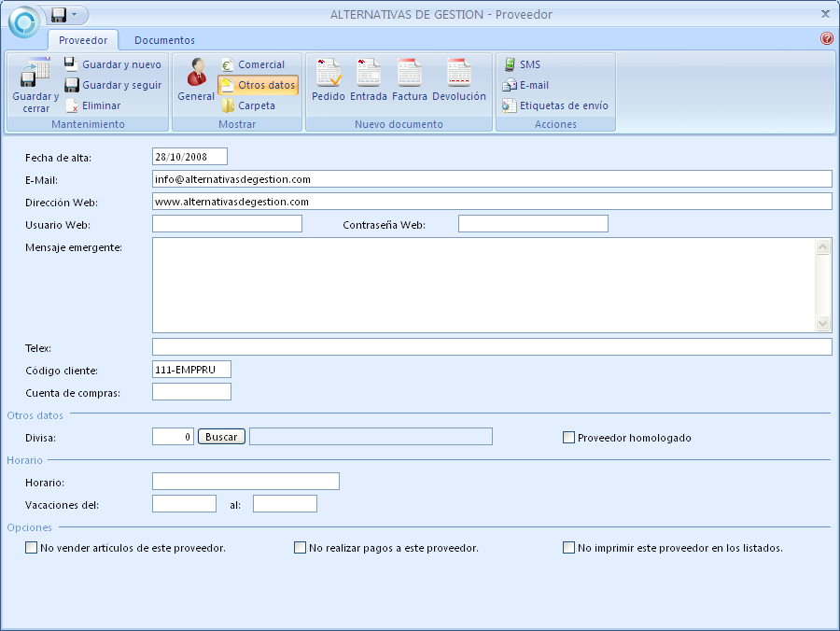The image size is (840, 631).
Task: Click the Horario input field
Action: click(245, 482)
